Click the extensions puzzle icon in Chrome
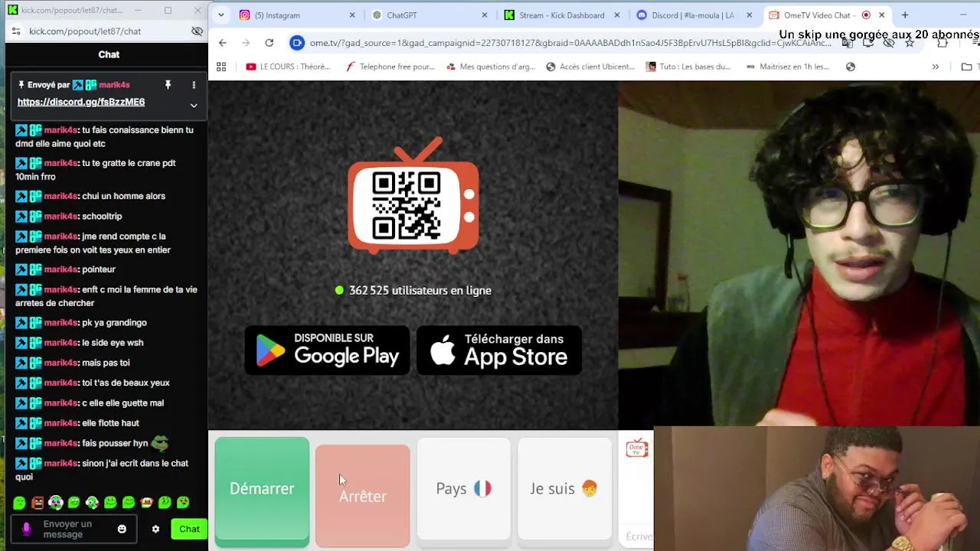The image size is (980, 551). point(942,43)
